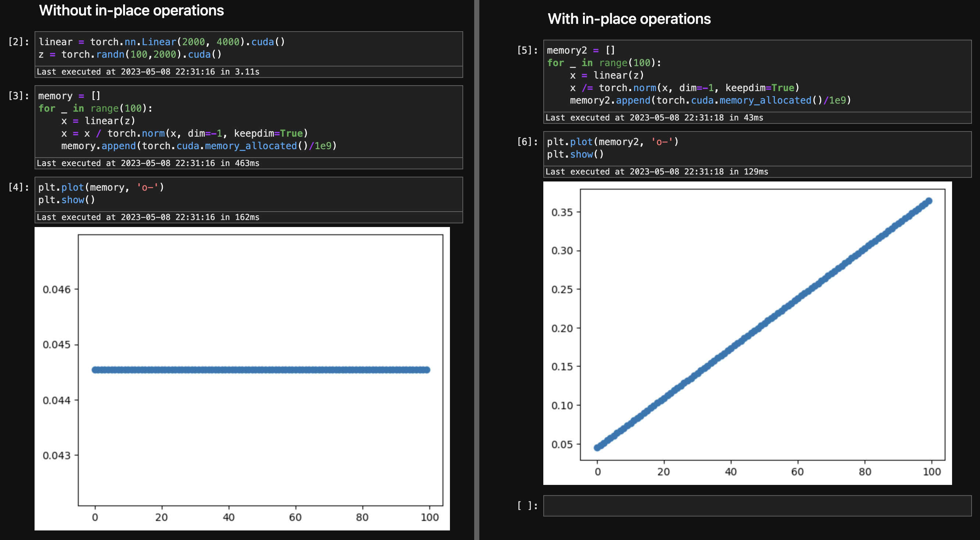Image resolution: width=980 pixels, height=540 pixels.
Task: Click the status 'Last executed ... in 3.11s'
Action: pos(148,72)
